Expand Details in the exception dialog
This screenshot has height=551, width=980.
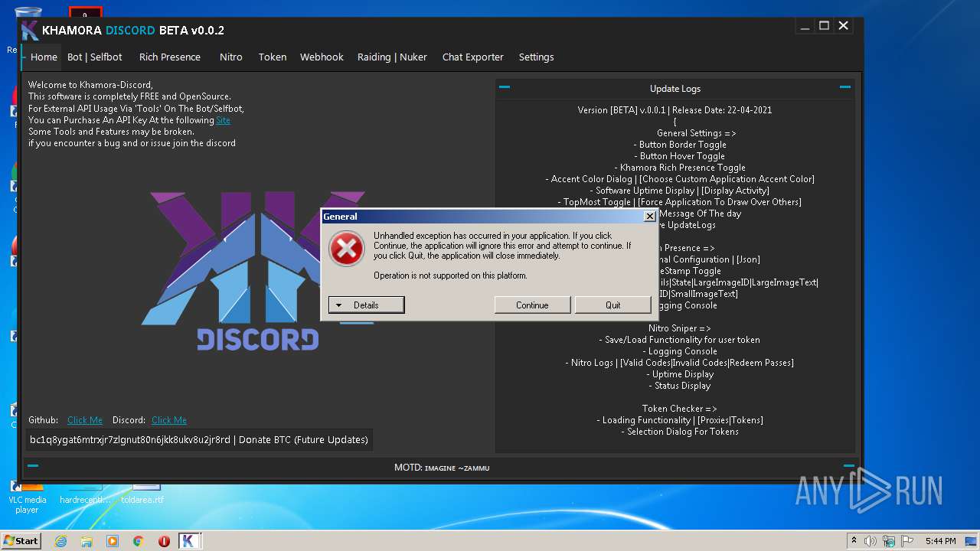[366, 305]
